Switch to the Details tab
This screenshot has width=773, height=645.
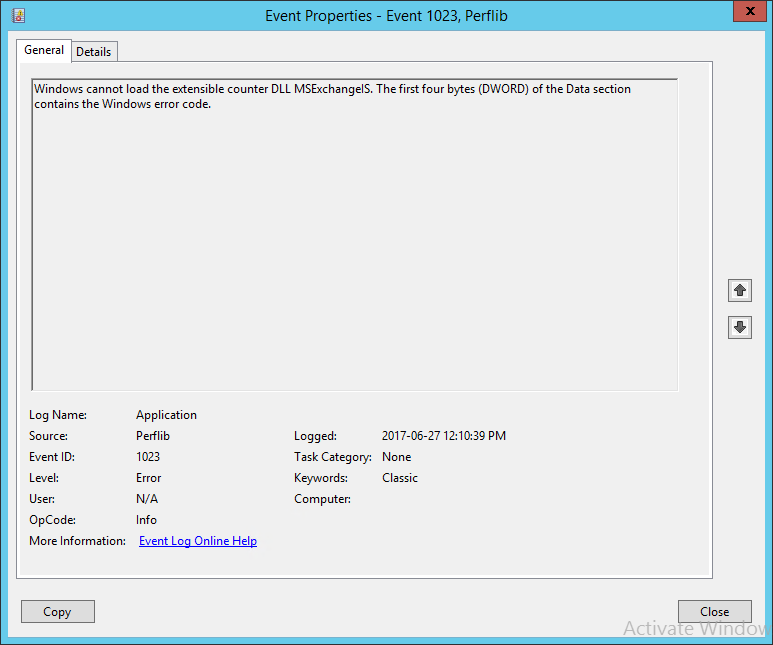[x=94, y=52]
